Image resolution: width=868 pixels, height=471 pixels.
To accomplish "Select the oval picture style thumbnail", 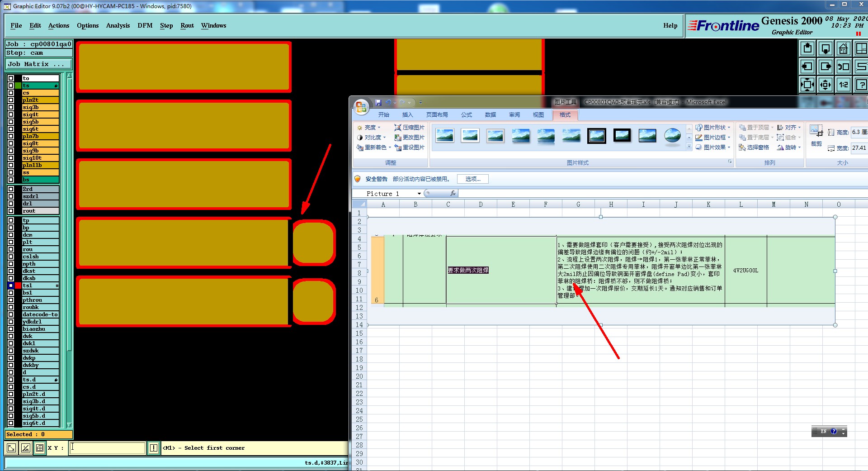I will click(673, 136).
